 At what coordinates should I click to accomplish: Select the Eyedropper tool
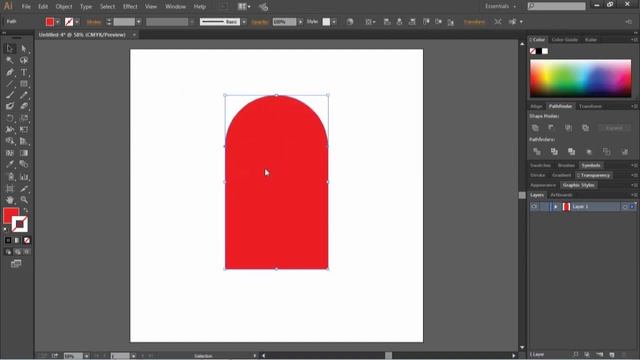pyautogui.click(x=10, y=164)
